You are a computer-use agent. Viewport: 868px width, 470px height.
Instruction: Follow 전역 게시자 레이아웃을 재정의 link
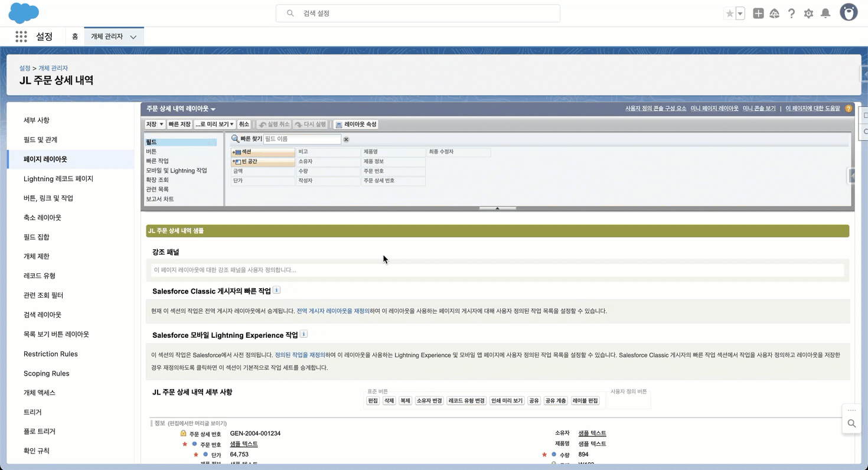[x=332, y=311]
